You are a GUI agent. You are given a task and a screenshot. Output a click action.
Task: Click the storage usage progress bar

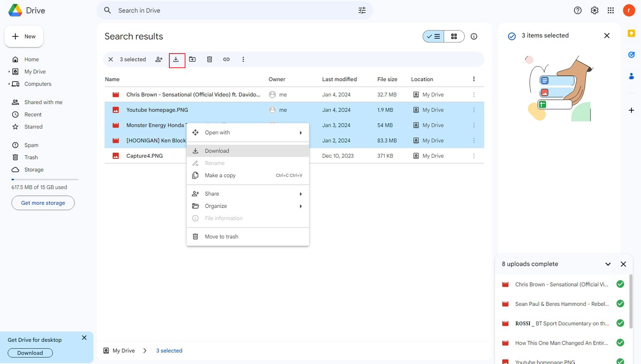[x=45, y=179]
